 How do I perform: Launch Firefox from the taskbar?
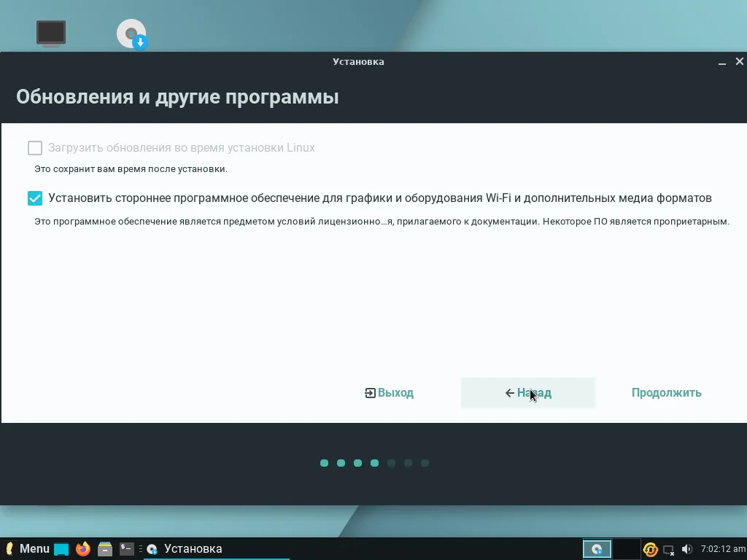[82, 548]
